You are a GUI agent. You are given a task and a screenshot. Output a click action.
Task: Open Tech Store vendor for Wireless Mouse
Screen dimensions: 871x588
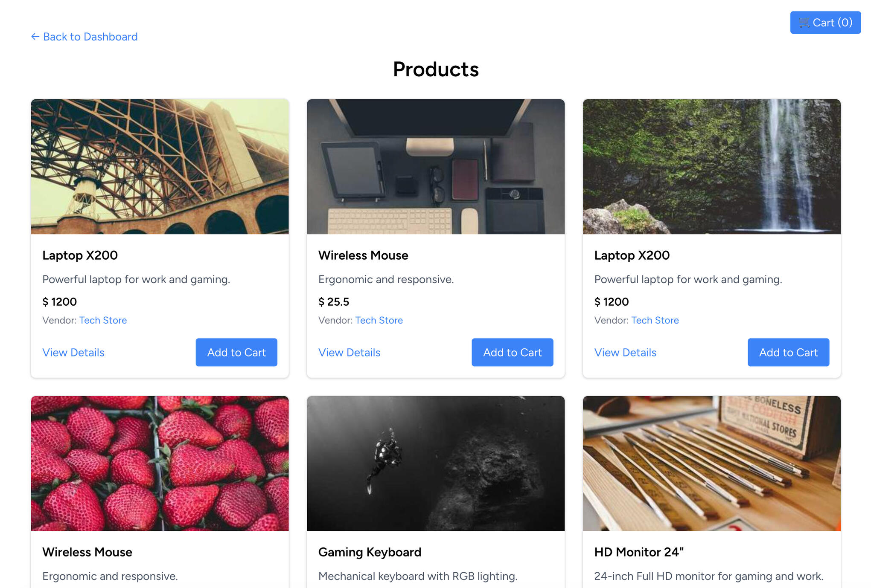coord(379,320)
